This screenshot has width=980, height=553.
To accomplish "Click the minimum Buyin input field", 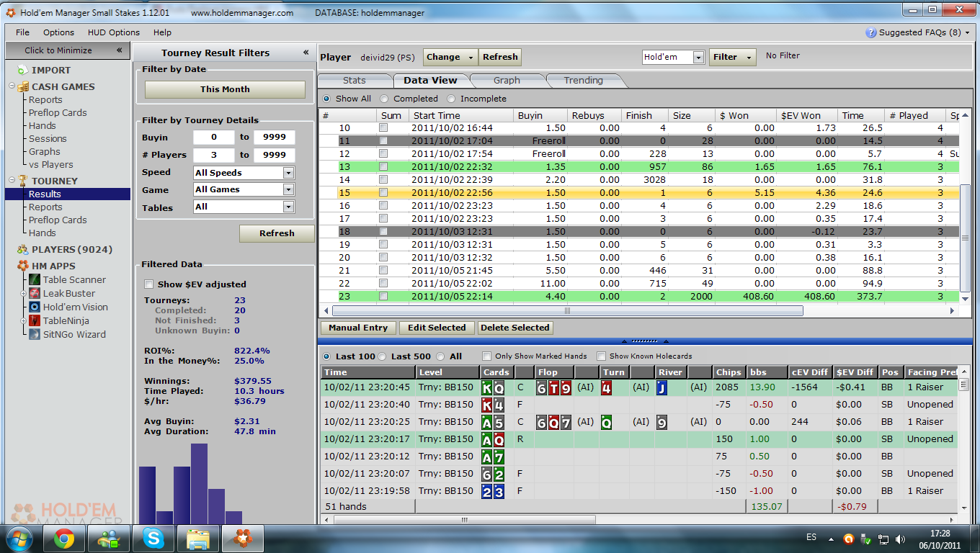I will (x=213, y=137).
